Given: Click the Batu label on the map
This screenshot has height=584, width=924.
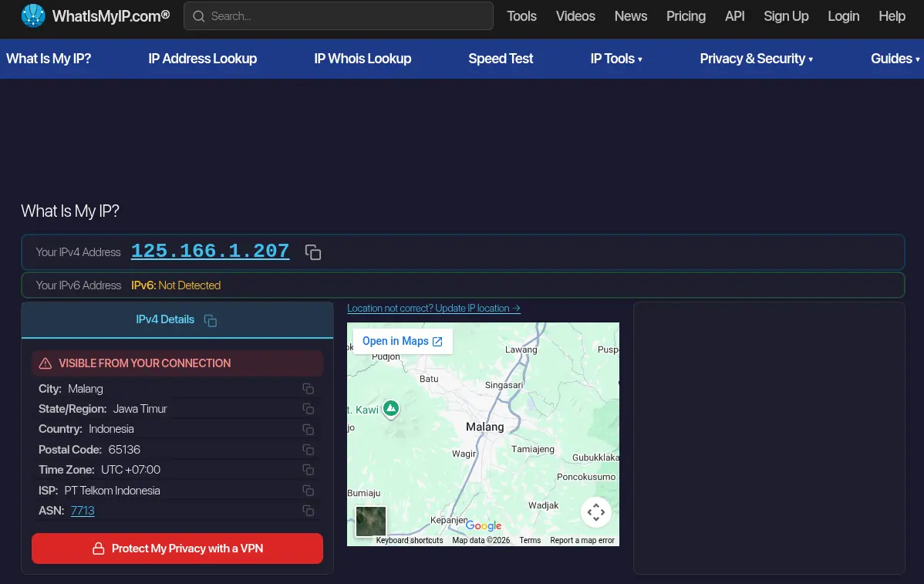Looking at the screenshot, I should pyautogui.click(x=429, y=379).
